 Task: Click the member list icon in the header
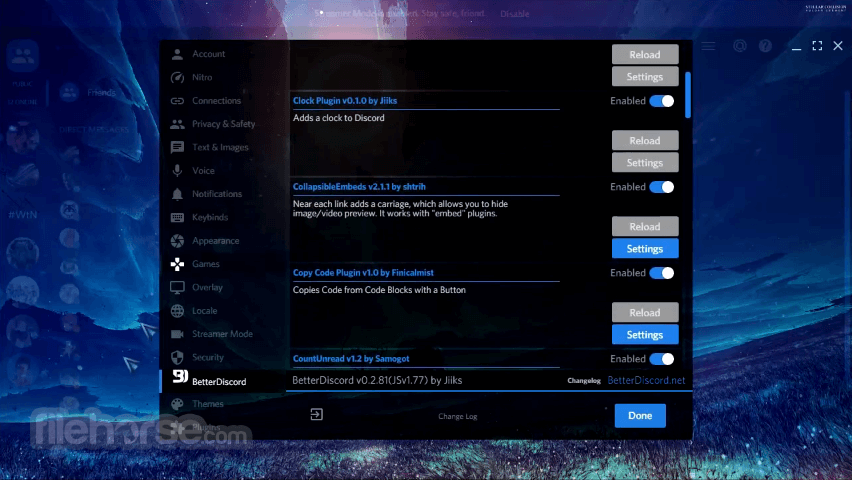(x=708, y=46)
